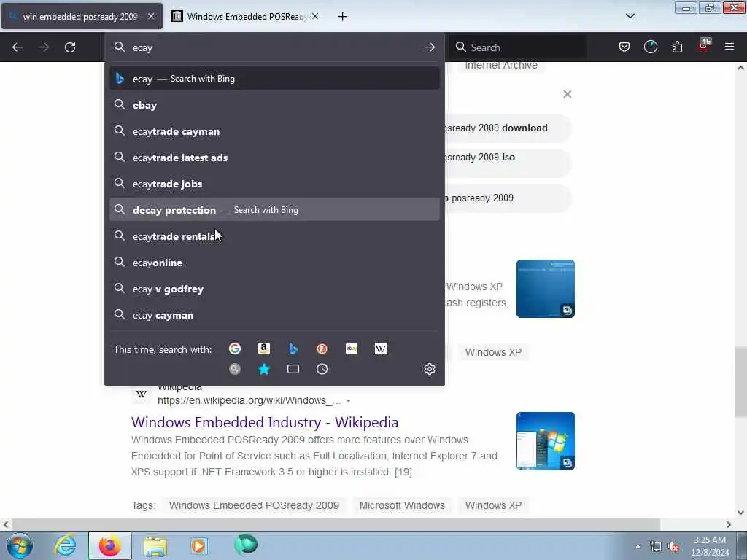The width and height of the screenshot is (747, 560).
Task: Click the Windows Embedded POSready 2009 tag
Action: (x=254, y=505)
